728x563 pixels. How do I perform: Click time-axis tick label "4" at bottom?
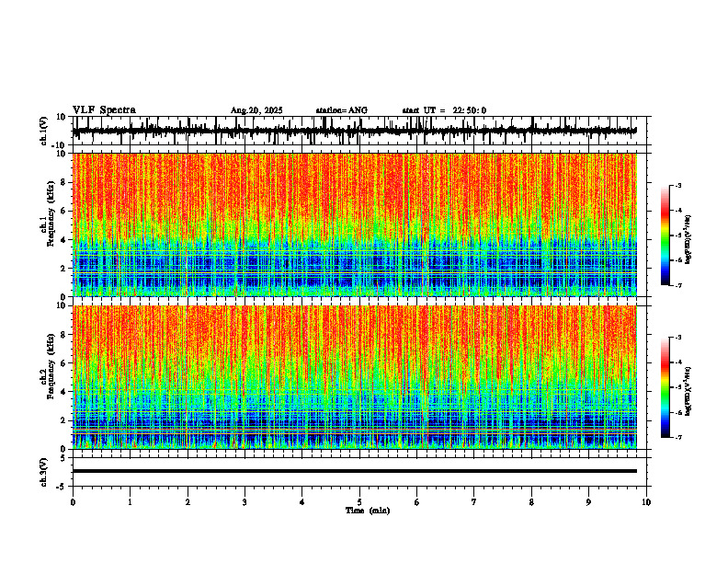coord(302,502)
